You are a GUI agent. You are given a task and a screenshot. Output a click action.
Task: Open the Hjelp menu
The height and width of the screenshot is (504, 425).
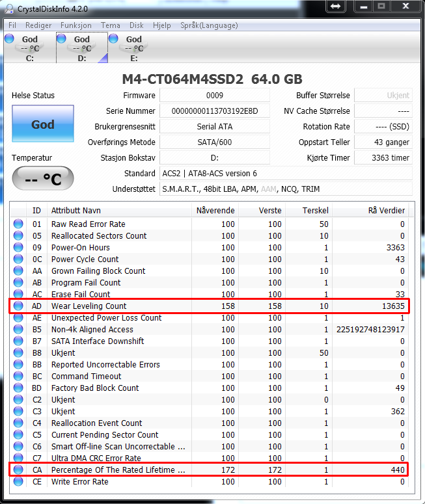162,25
